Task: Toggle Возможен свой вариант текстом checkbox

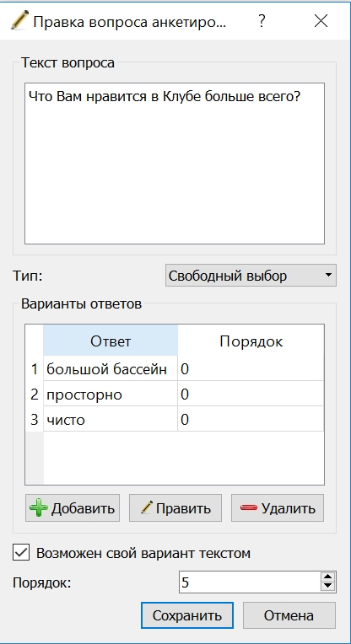Action: (x=21, y=552)
